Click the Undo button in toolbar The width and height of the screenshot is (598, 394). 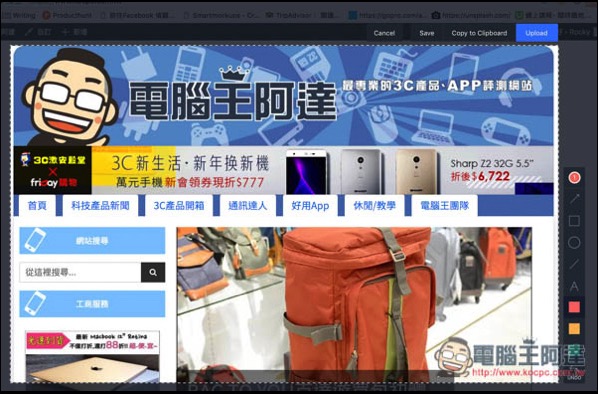[x=574, y=375]
